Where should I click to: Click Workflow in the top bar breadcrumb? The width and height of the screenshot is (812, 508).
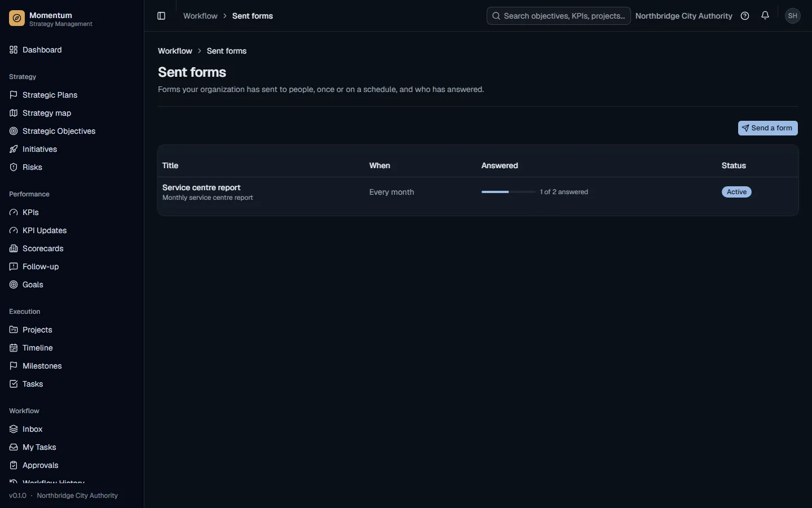200,16
